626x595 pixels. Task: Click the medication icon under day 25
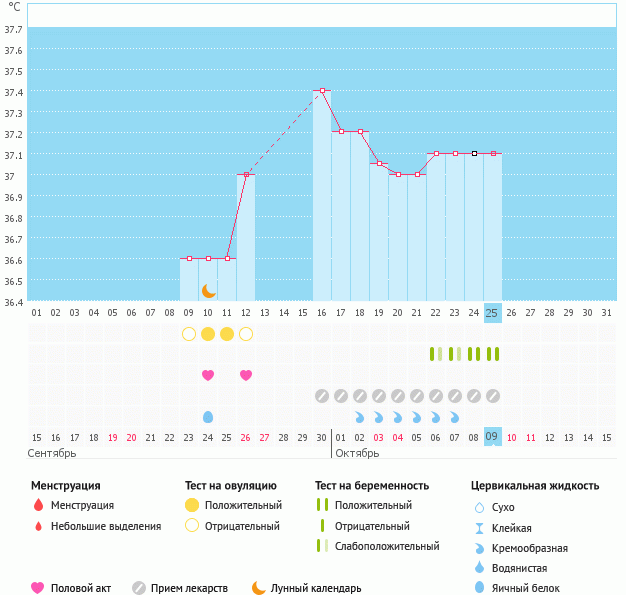(493, 396)
